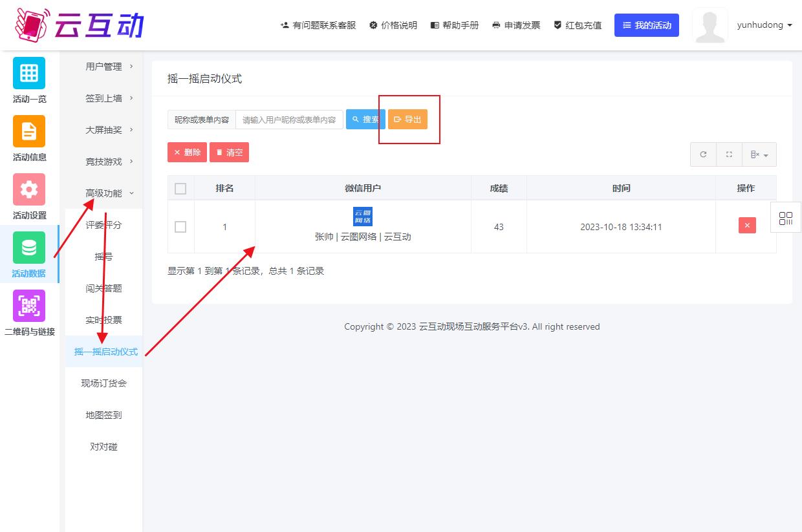The image size is (802, 532).
Task: Open the yunhudong account dropdown
Action: [764, 25]
